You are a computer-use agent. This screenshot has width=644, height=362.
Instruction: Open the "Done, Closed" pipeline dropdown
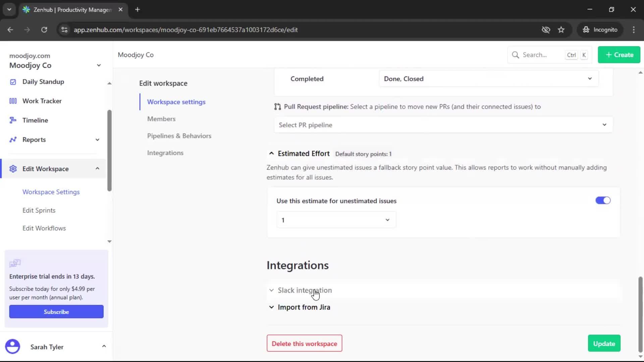coord(488,78)
